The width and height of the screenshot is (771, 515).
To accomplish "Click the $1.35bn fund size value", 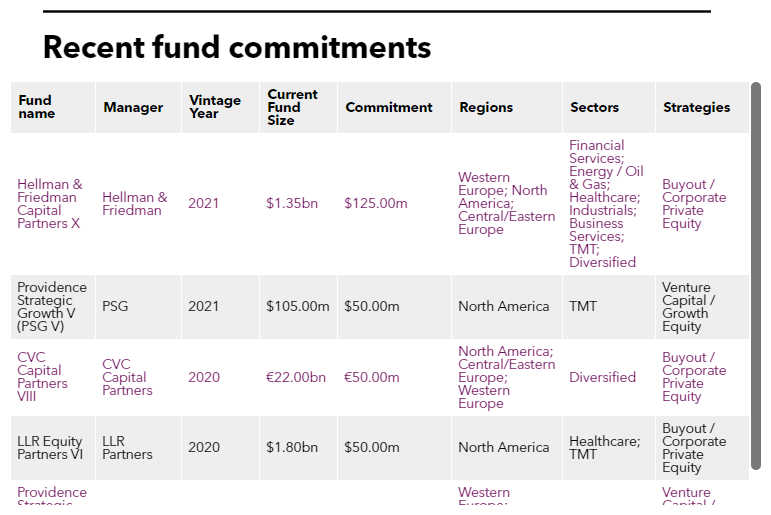I will pos(292,204).
